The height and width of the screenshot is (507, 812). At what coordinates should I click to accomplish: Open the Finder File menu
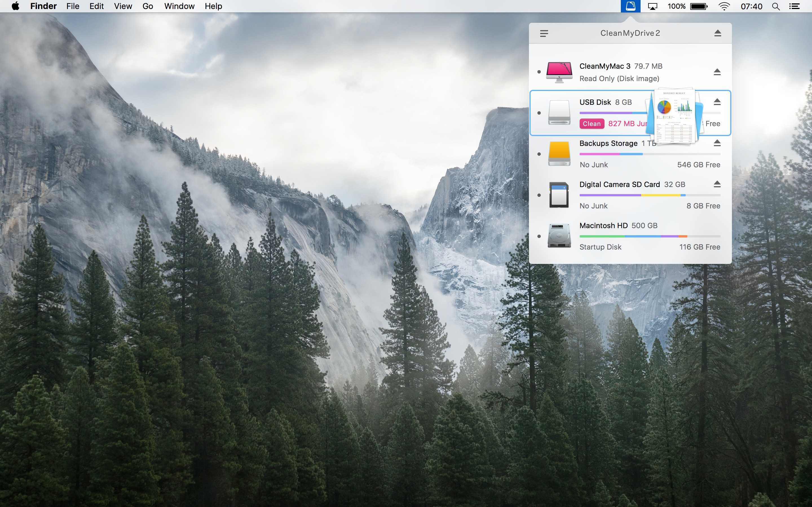click(x=72, y=6)
